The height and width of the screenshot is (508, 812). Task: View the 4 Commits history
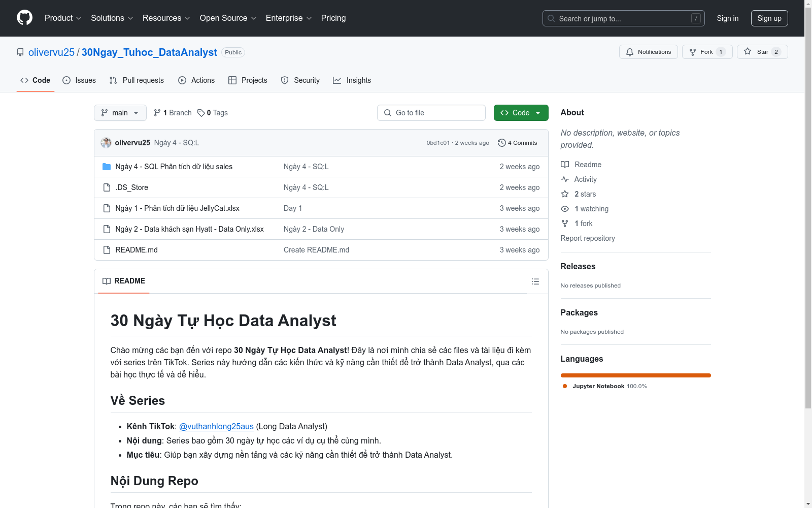[518, 143]
